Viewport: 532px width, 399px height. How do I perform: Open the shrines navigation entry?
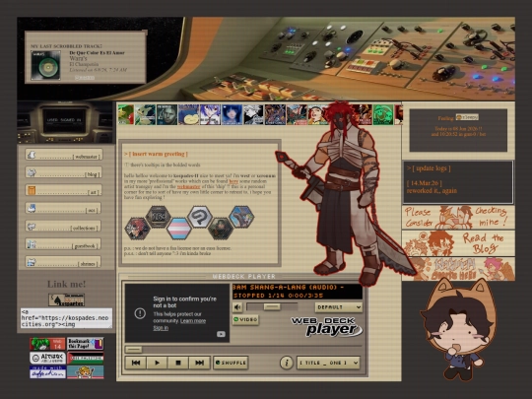click(x=64, y=262)
